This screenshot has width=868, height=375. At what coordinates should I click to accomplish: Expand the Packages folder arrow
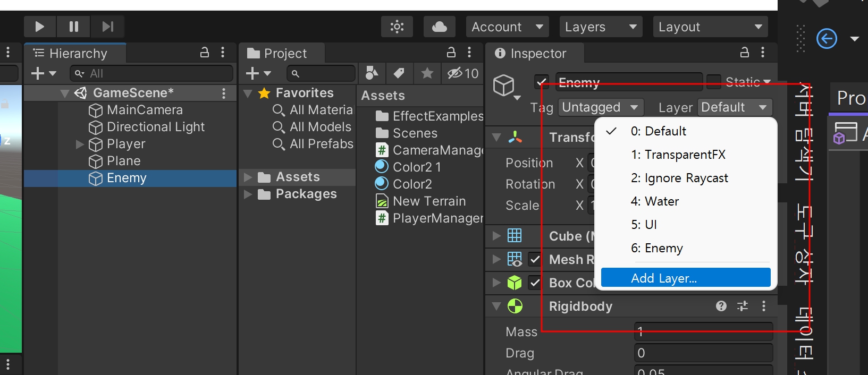click(248, 194)
